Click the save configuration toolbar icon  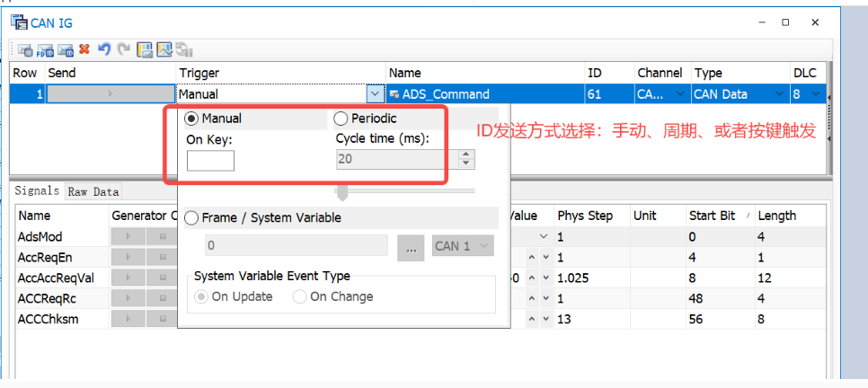144,49
